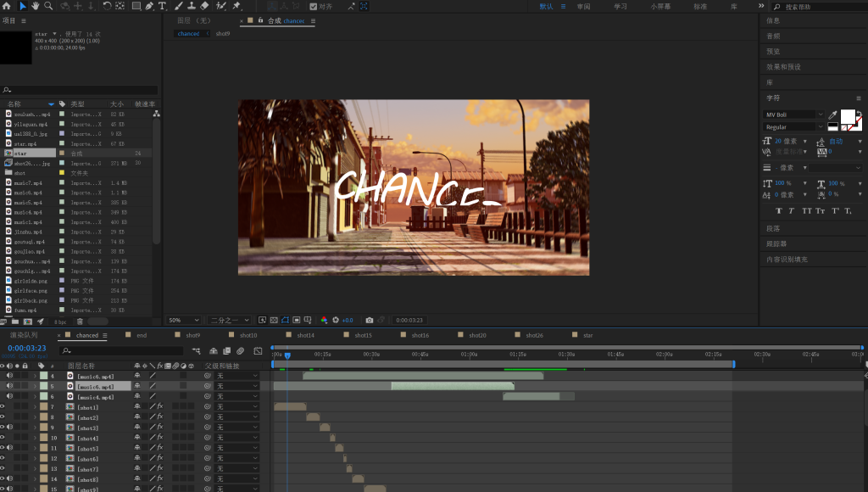This screenshot has height=492, width=868.
Task: Show more workspaces with double chevron
Action: (x=761, y=6)
